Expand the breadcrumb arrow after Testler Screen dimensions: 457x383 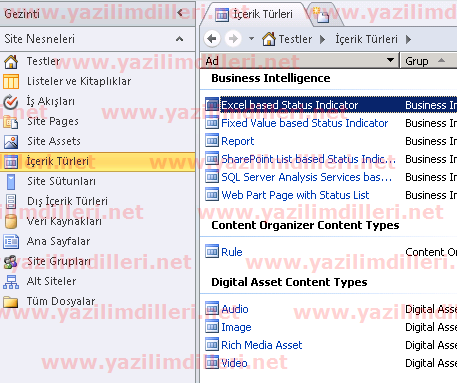[x=322, y=39]
